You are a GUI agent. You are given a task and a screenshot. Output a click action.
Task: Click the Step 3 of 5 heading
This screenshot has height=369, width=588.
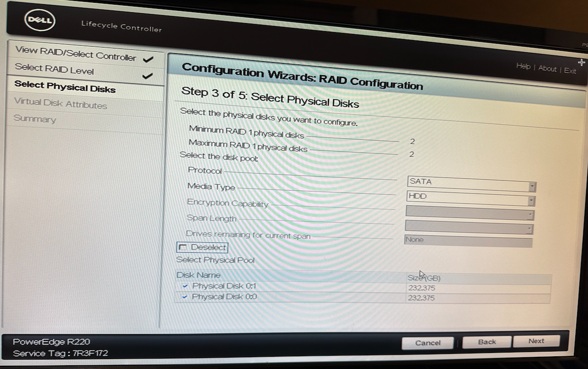tap(270, 97)
